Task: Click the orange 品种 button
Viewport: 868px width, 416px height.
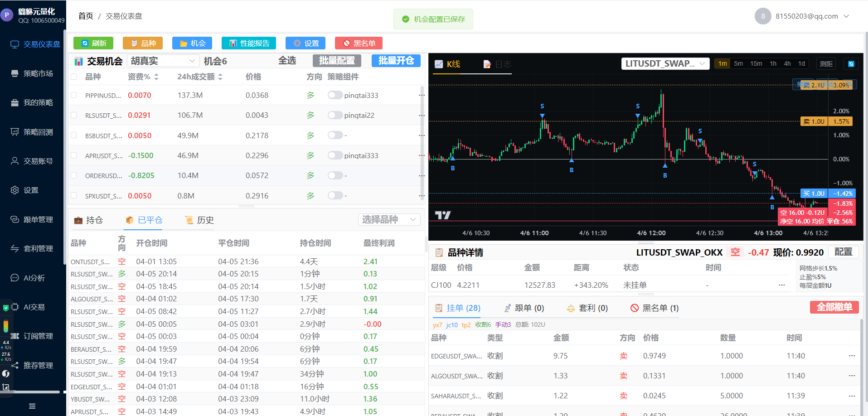Action: pyautogui.click(x=143, y=43)
